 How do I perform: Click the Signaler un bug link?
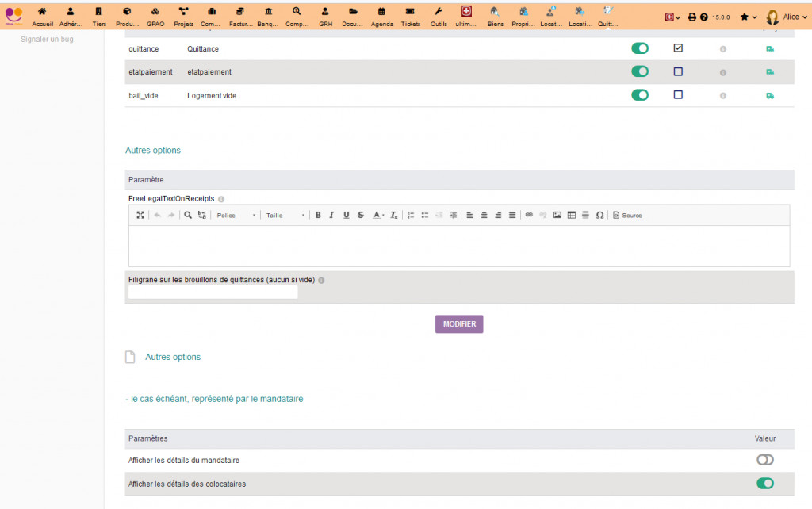47,39
